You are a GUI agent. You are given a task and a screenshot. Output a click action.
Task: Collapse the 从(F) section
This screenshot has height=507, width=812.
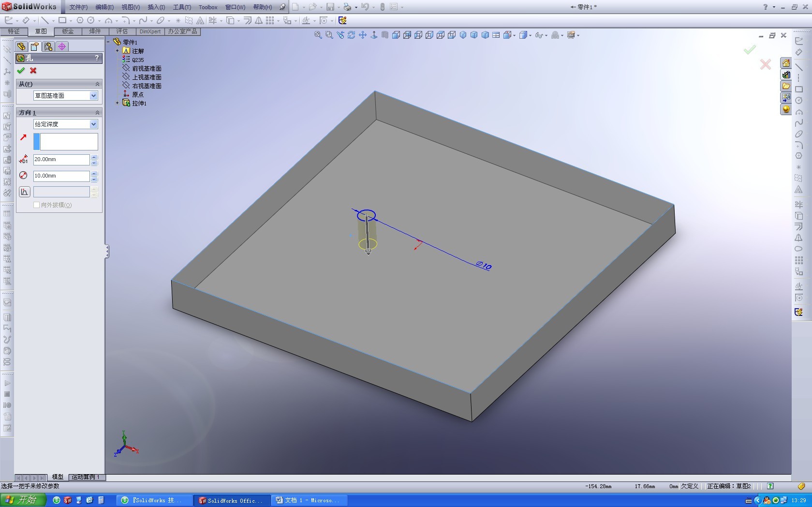pos(97,84)
